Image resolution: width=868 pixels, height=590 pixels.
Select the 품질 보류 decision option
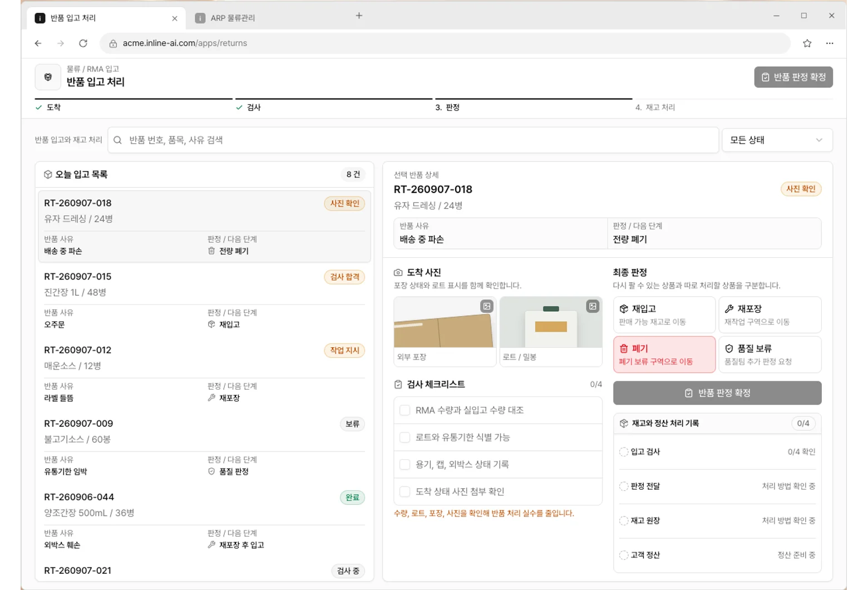(x=770, y=355)
